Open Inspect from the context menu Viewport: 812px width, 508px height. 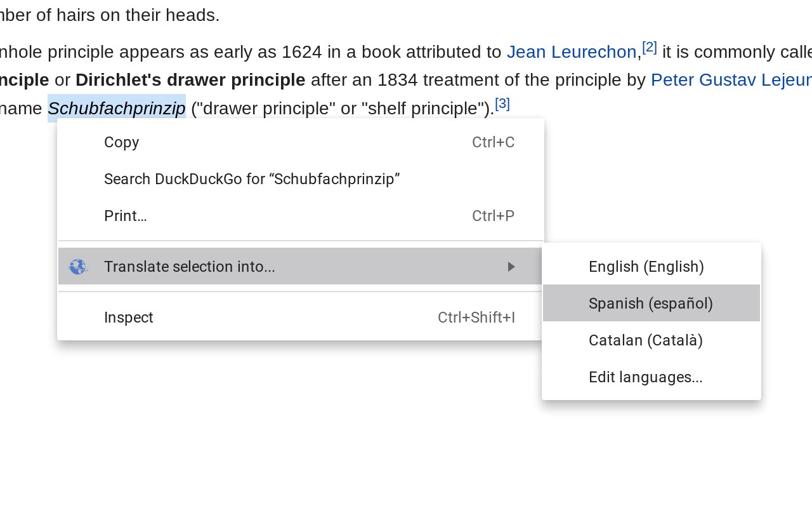(x=129, y=317)
